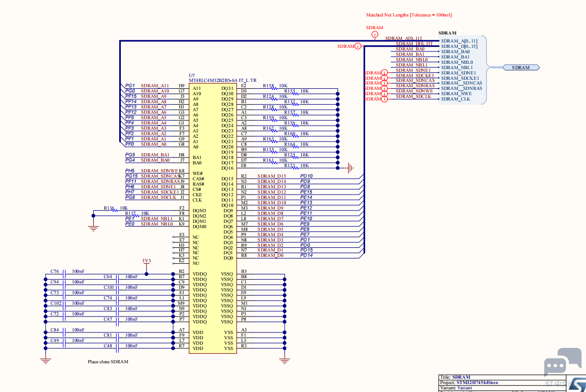This screenshot has height=392, width=586.
Task: Click port label PD14
Action: [x=307, y=255]
